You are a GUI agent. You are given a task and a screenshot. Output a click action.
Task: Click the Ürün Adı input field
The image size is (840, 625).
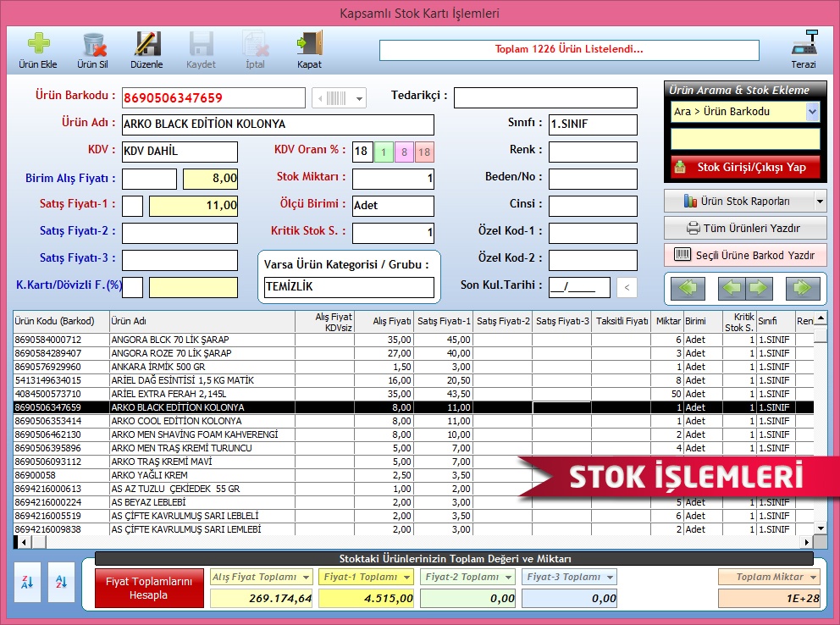point(278,124)
